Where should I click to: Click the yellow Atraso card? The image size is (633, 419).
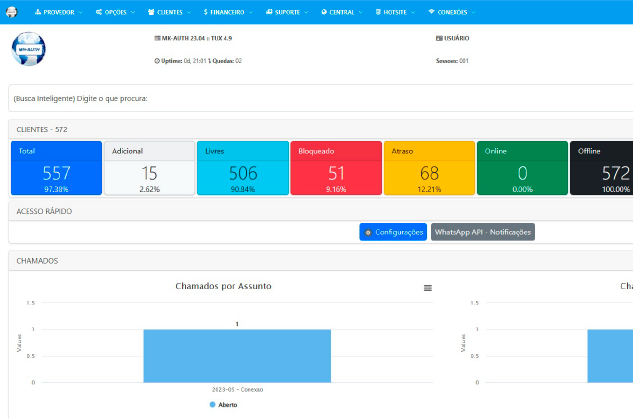tap(429, 168)
